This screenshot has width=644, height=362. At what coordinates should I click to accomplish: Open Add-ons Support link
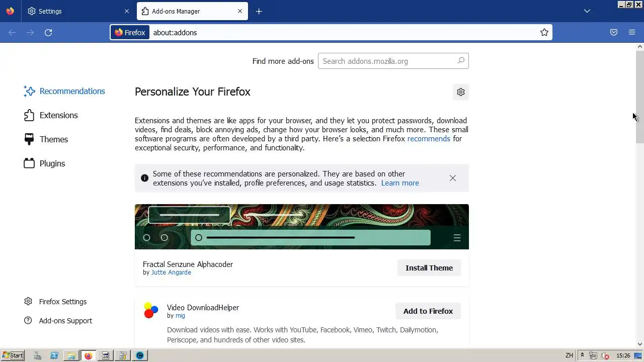pyautogui.click(x=58, y=321)
